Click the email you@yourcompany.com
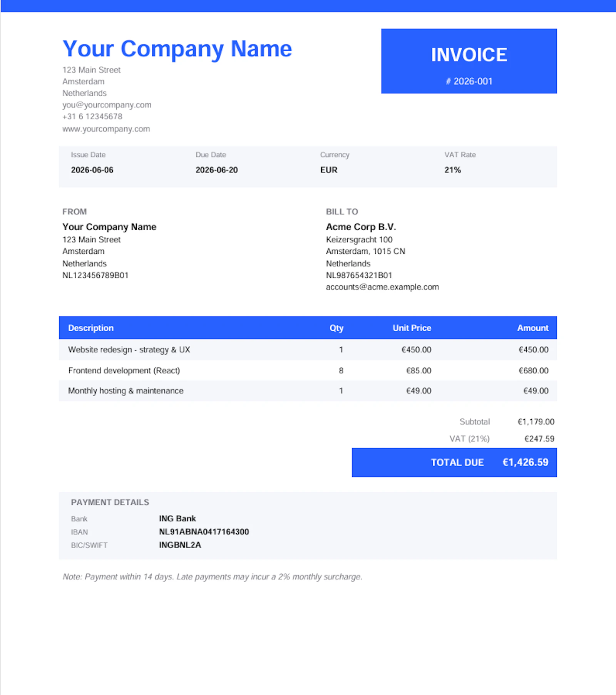This screenshot has width=616, height=695. 107,105
